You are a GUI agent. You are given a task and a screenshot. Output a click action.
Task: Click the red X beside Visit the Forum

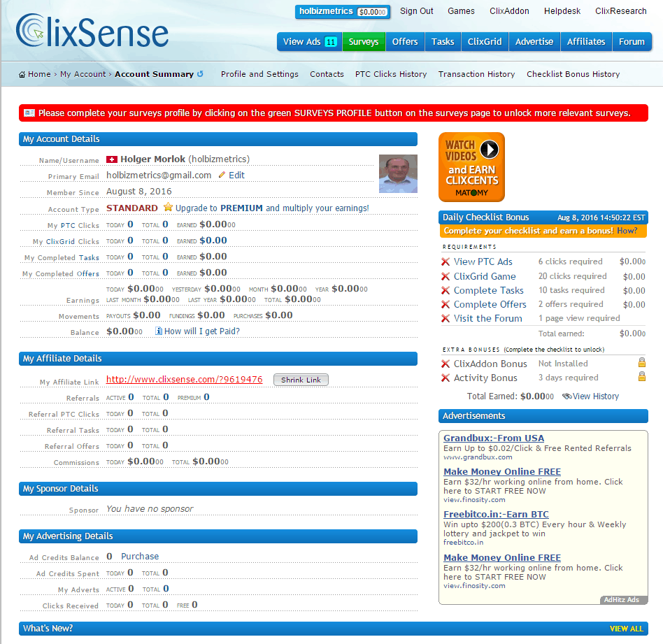(445, 318)
